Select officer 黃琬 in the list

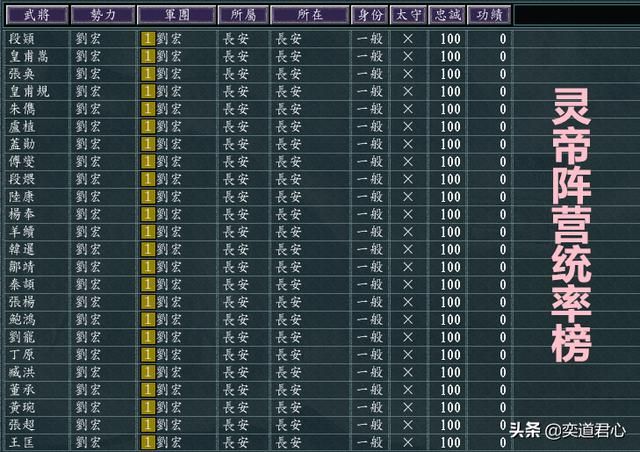tap(22, 407)
